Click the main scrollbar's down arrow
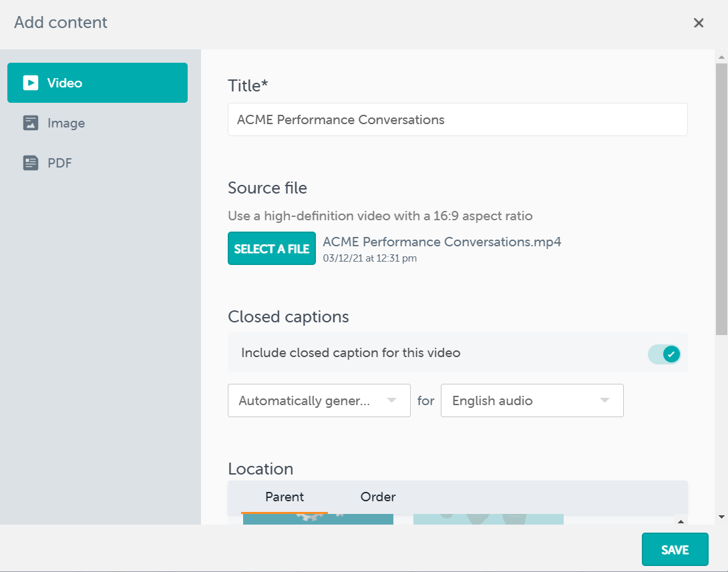 (721, 517)
